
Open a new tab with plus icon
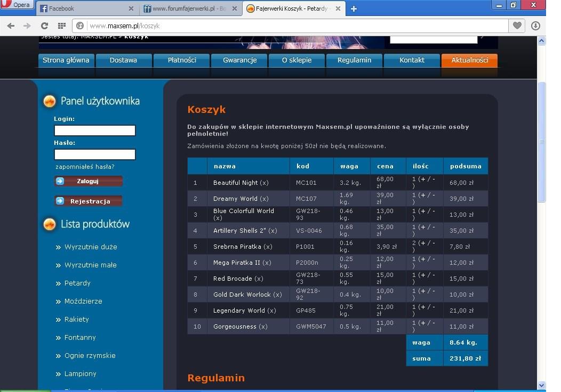pos(354,9)
